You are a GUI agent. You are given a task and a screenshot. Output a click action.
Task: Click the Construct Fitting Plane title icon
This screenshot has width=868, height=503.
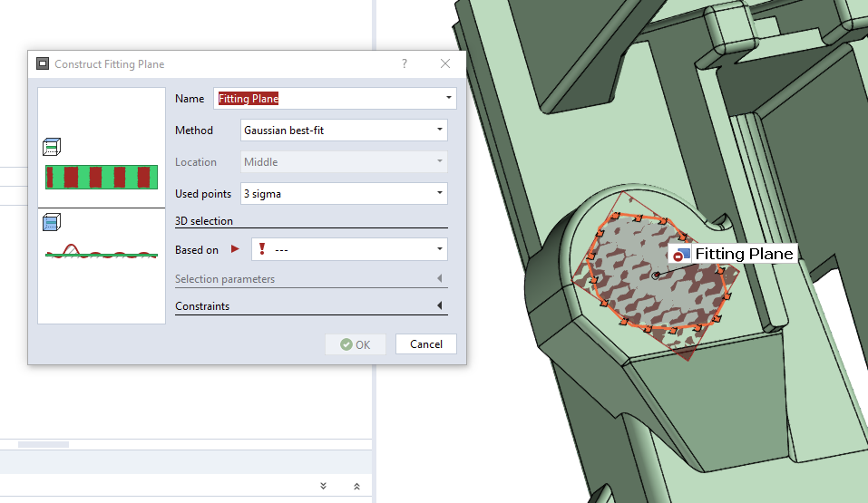[x=42, y=64]
